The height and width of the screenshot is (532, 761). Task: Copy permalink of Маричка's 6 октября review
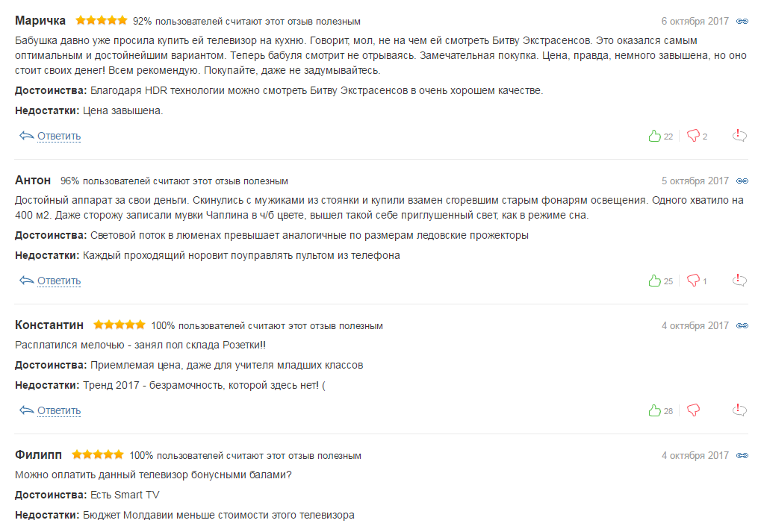pos(742,22)
